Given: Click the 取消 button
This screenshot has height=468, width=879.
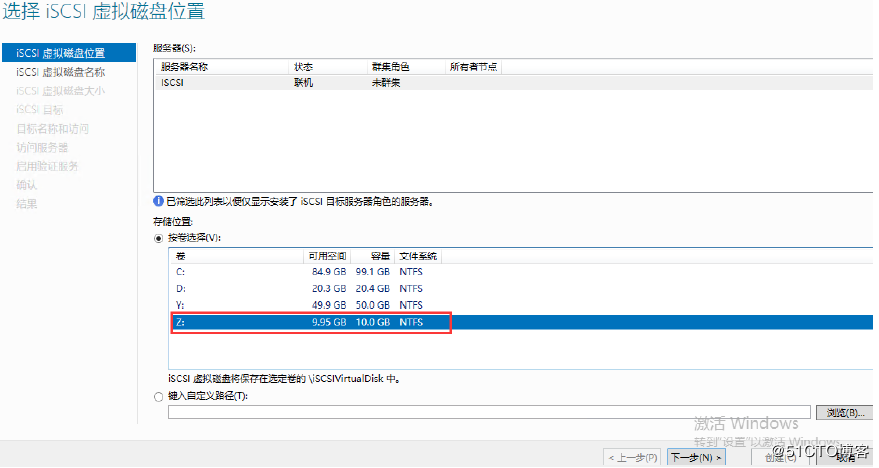Looking at the screenshot, I should click(x=844, y=457).
